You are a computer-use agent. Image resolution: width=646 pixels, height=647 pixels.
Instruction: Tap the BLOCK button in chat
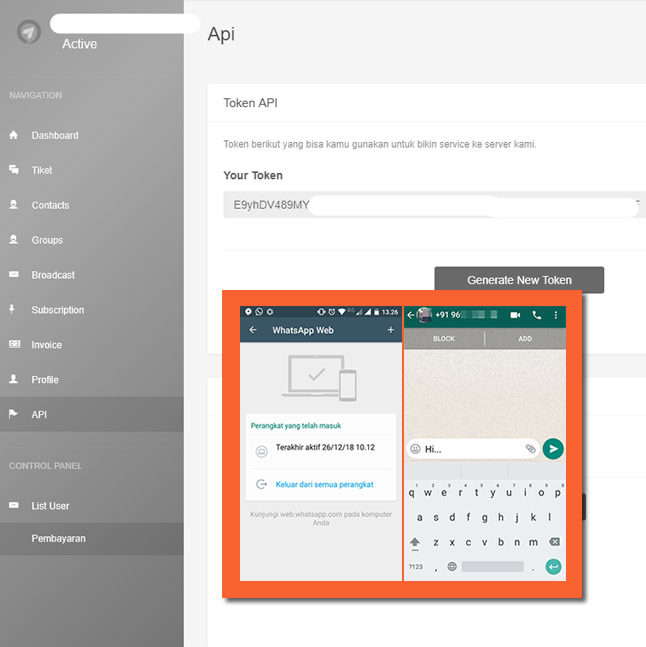tap(443, 339)
